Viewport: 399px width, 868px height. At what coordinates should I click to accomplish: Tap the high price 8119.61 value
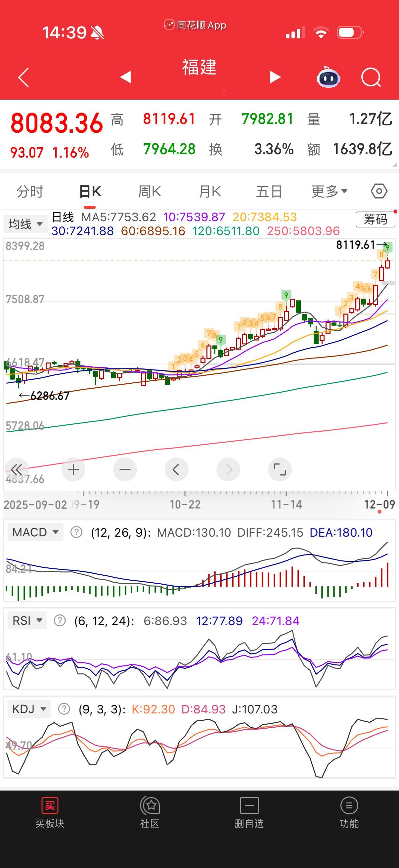169,119
